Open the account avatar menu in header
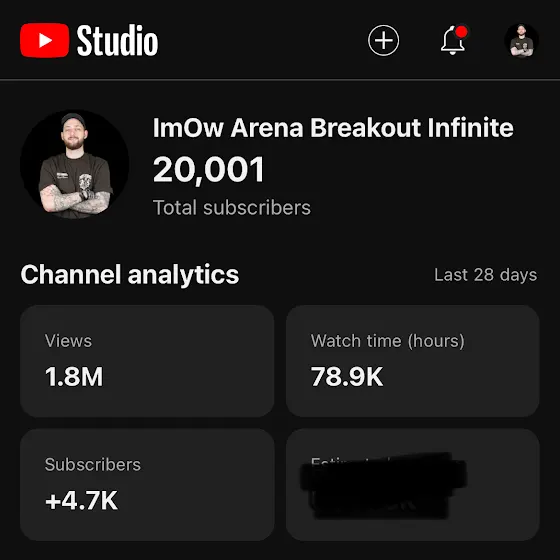560x560 pixels. click(x=521, y=40)
